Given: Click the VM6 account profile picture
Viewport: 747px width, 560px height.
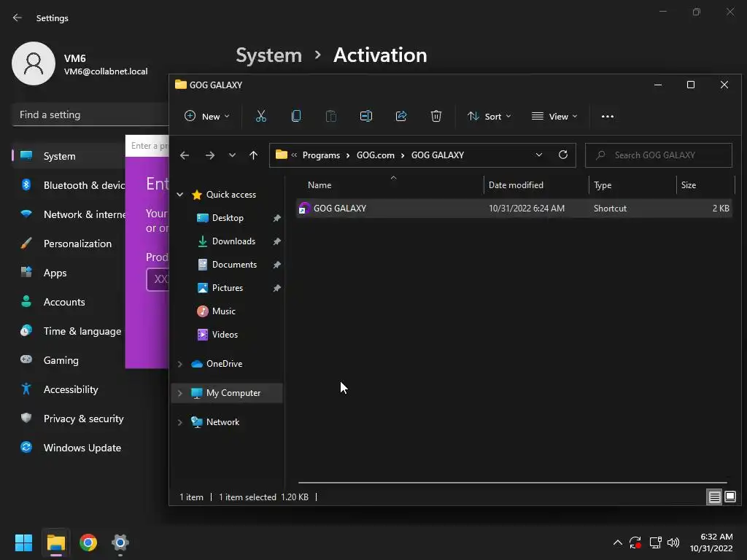Looking at the screenshot, I should coord(34,63).
